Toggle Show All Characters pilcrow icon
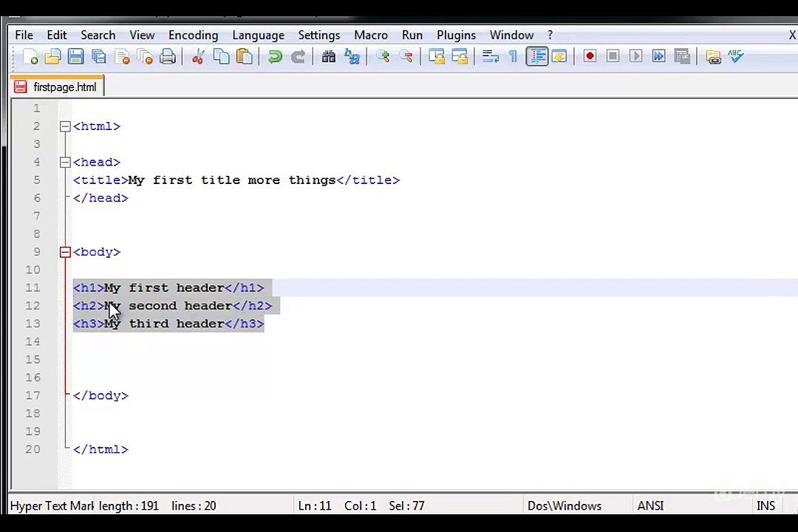 pos(513,56)
